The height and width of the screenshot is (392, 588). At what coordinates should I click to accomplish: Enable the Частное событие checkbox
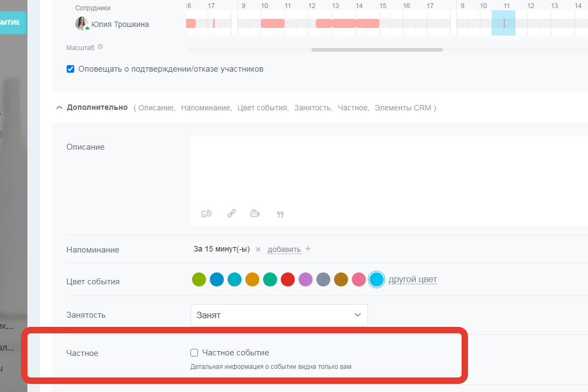pyautogui.click(x=194, y=353)
